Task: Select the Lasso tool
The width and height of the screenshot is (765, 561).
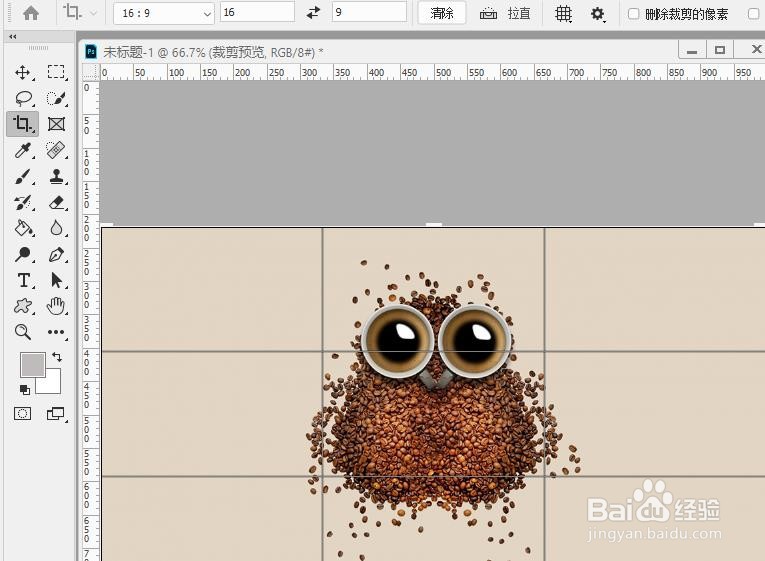Action: tap(22, 99)
